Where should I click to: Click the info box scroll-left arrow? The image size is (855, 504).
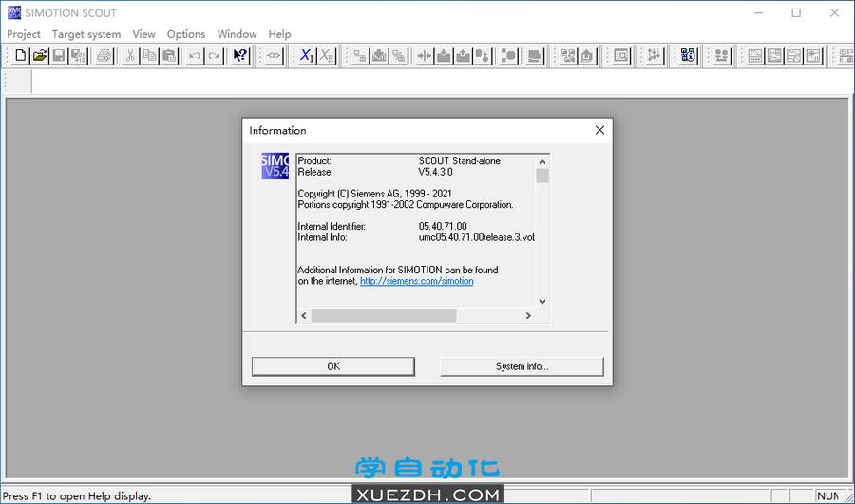(x=304, y=315)
